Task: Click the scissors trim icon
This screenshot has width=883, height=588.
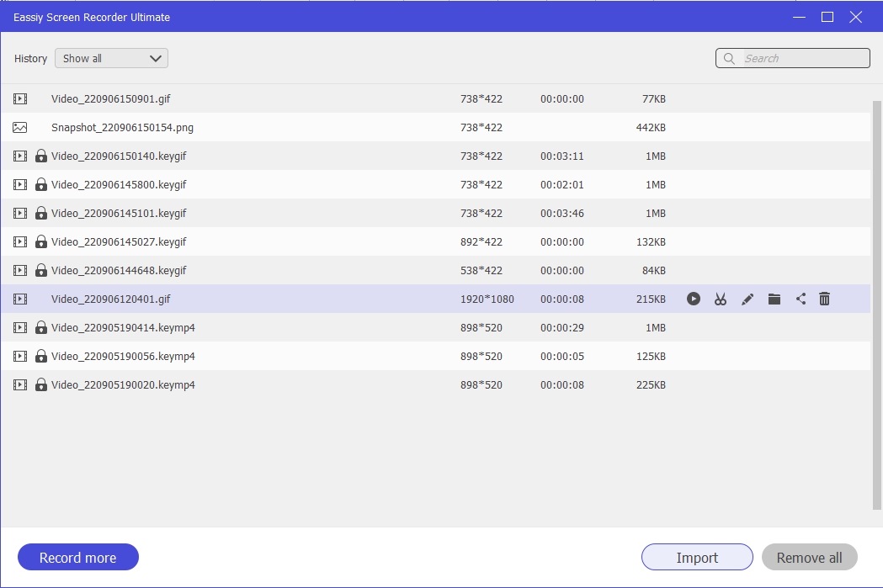Action: (x=721, y=299)
